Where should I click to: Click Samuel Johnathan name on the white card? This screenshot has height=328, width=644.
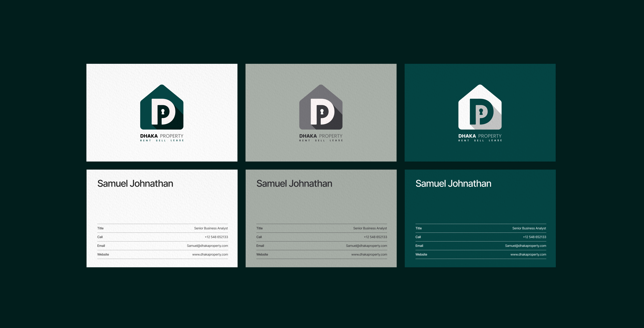click(135, 183)
